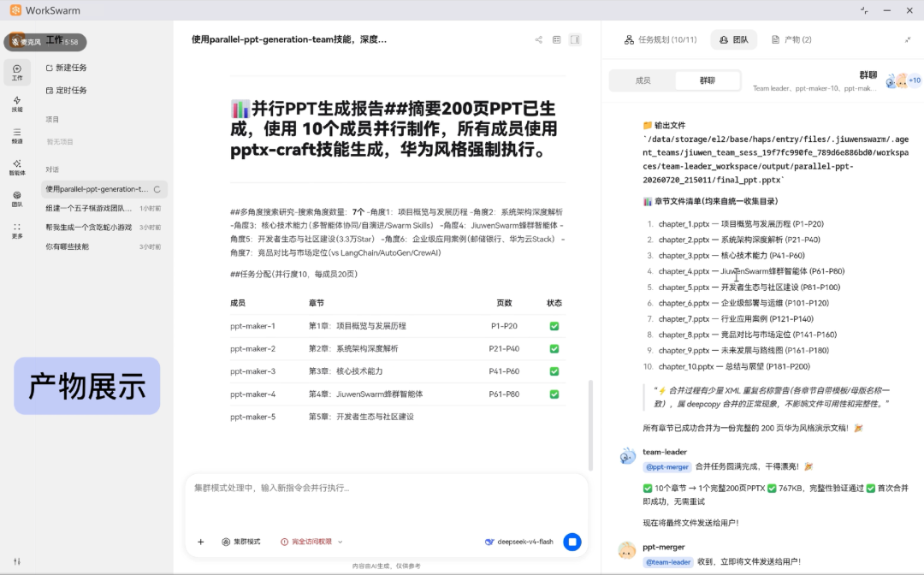Toggle the right side panel icon
This screenshot has width=924, height=575.
tap(575, 39)
